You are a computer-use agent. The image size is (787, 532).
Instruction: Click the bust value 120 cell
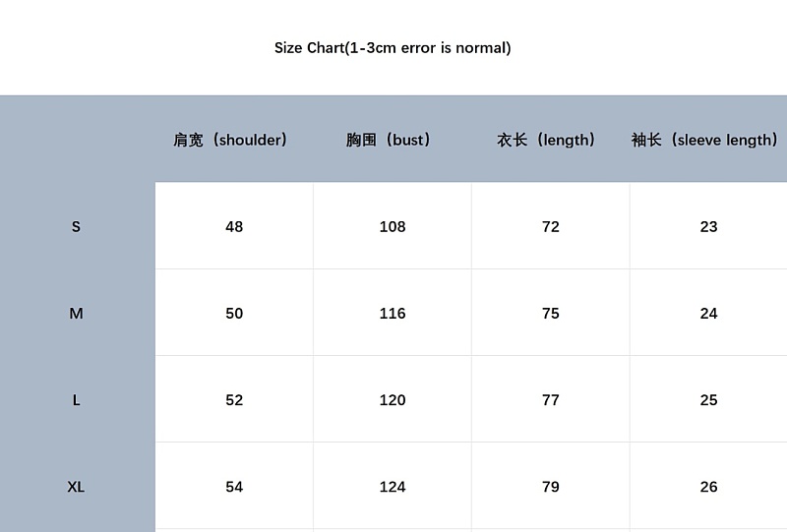point(393,399)
